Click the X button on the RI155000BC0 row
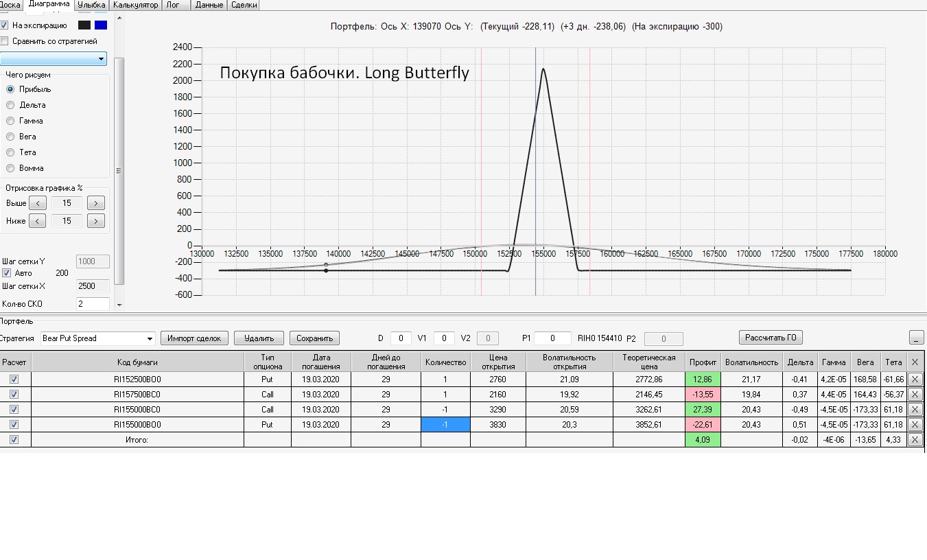 915,410
